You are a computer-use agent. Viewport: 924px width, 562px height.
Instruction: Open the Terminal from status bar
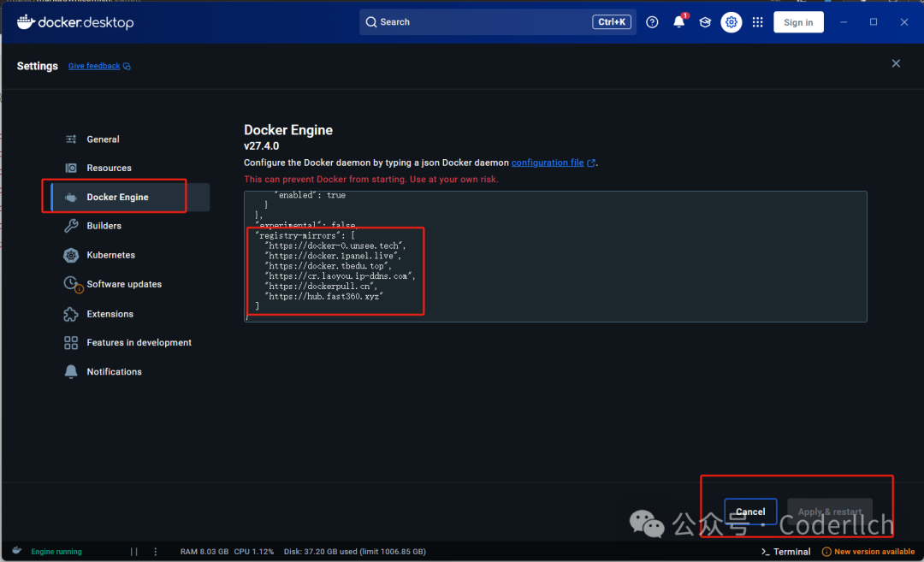point(792,552)
